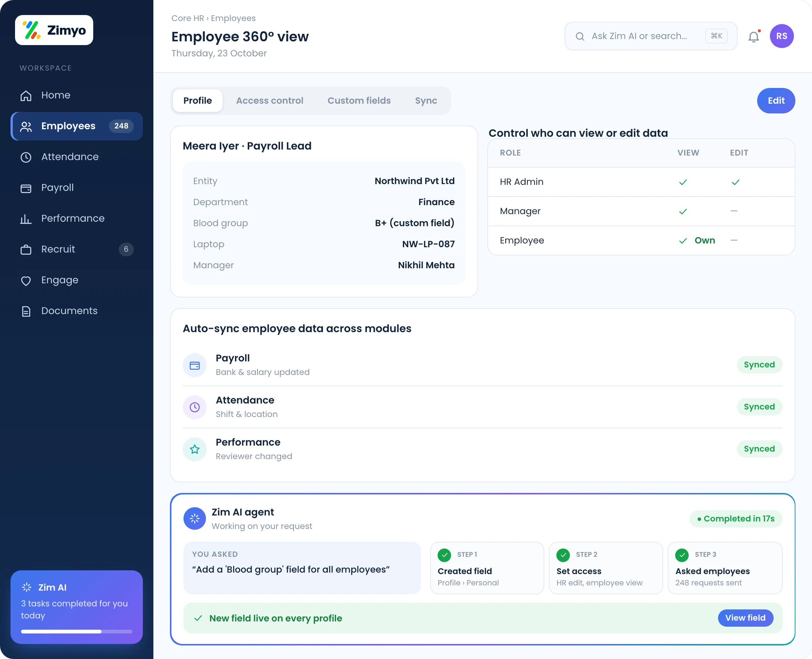
Task: Open Step 2 Set access card
Action: [x=606, y=568]
